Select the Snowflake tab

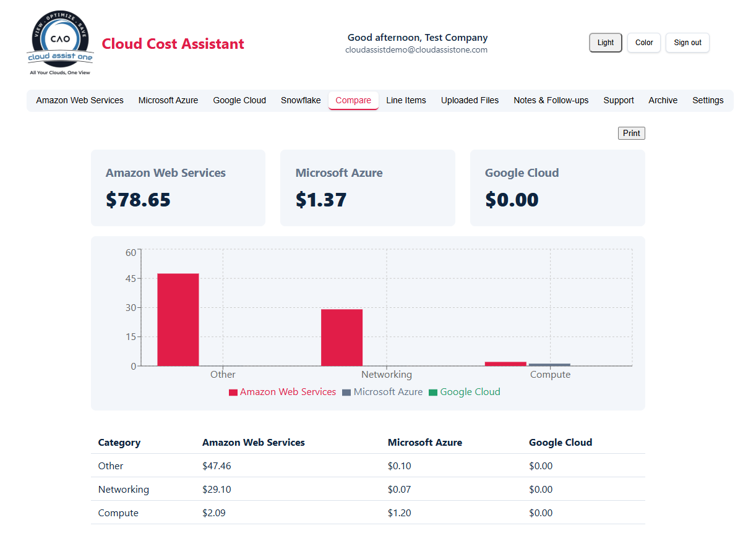[x=301, y=100]
